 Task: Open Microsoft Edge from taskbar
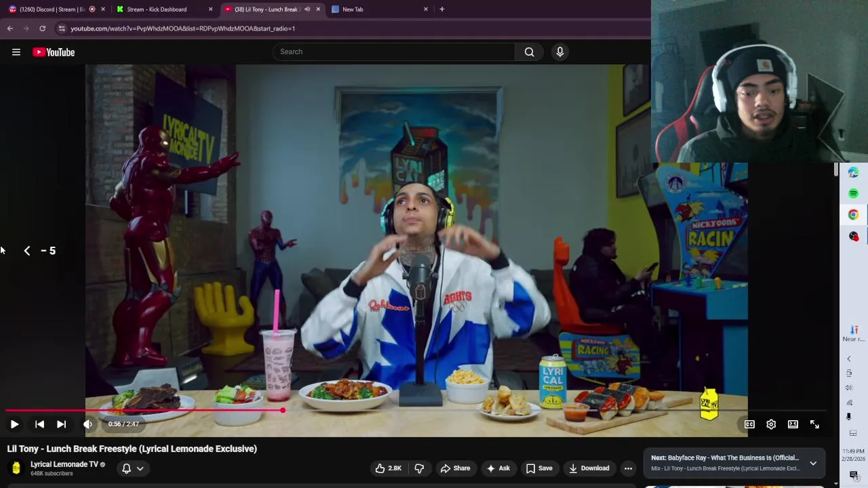(853, 173)
